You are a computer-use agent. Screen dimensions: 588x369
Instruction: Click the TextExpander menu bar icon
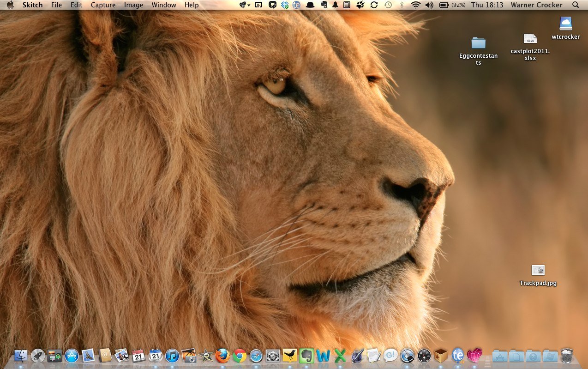(x=297, y=5)
